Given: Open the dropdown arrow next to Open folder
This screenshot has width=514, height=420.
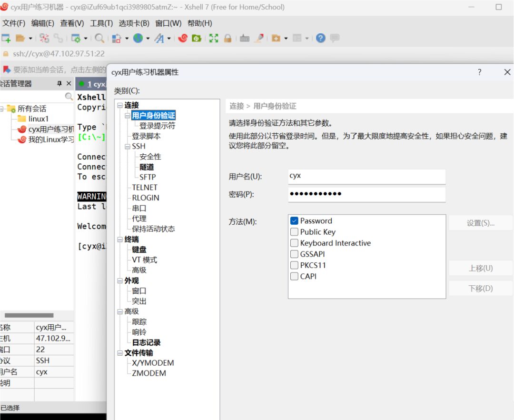Looking at the screenshot, I should 30,39.
